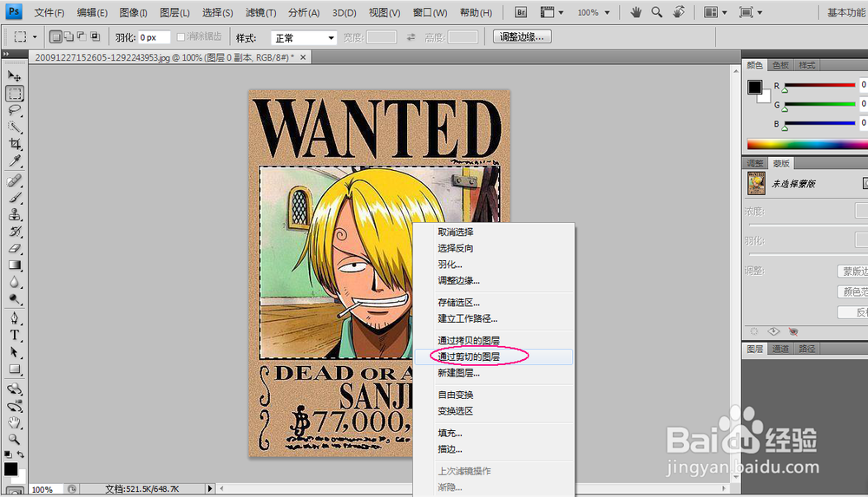The width and height of the screenshot is (868, 497).
Task: Select the Gradient tool
Action: 15,265
